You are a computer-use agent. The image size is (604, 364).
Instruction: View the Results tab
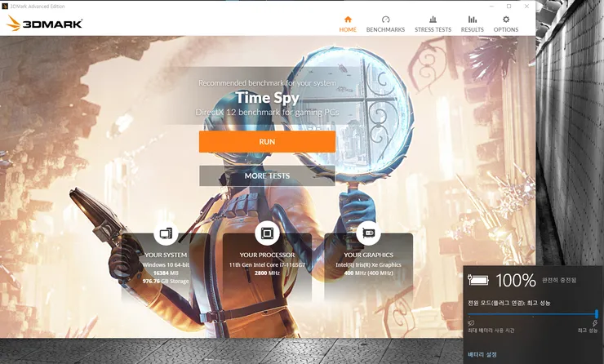[473, 24]
